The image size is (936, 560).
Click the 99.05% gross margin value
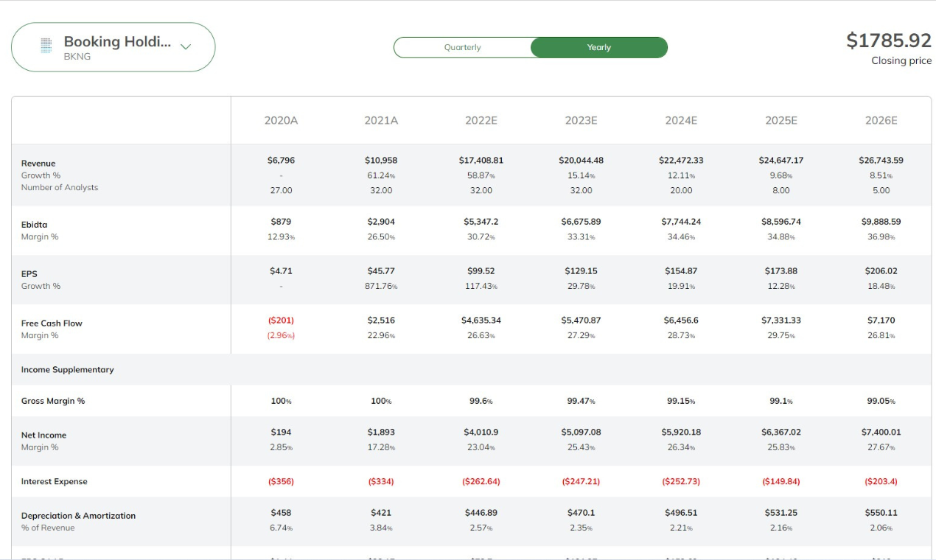tap(881, 402)
